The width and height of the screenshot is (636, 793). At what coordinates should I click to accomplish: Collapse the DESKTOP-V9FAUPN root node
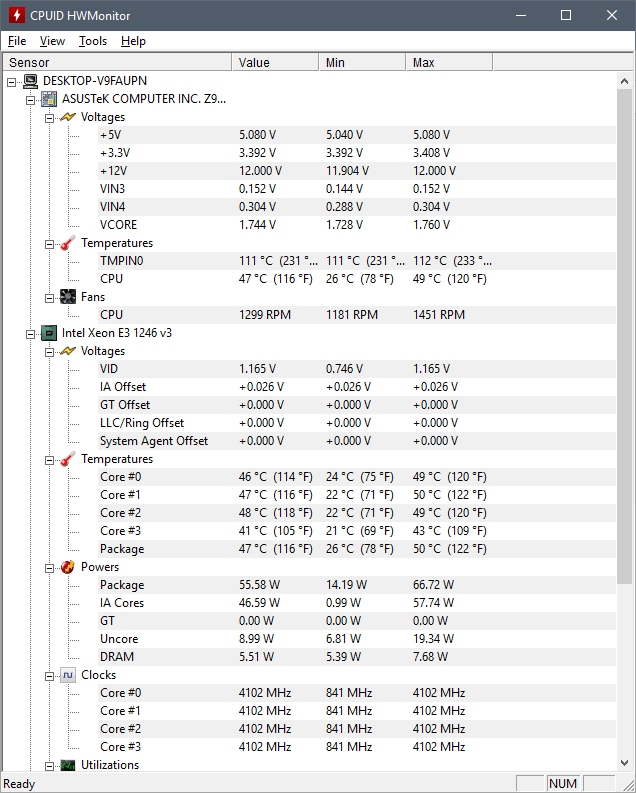(x=12, y=81)
